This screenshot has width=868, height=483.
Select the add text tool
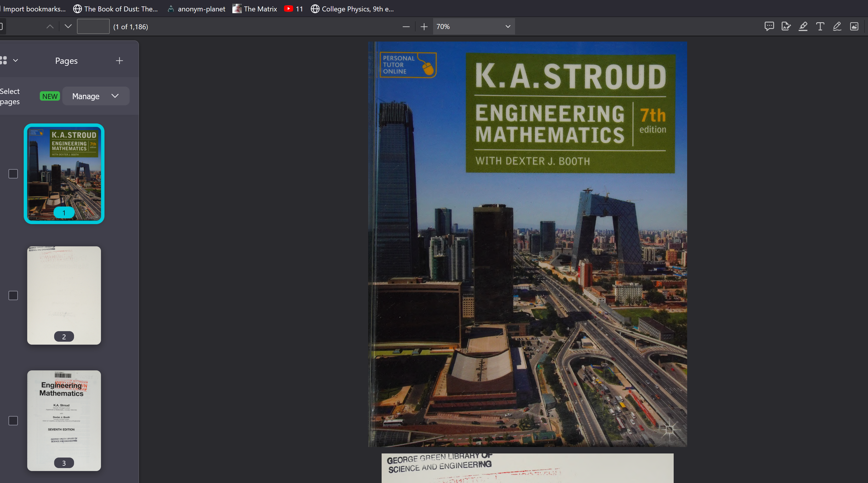tap(820, 26)
